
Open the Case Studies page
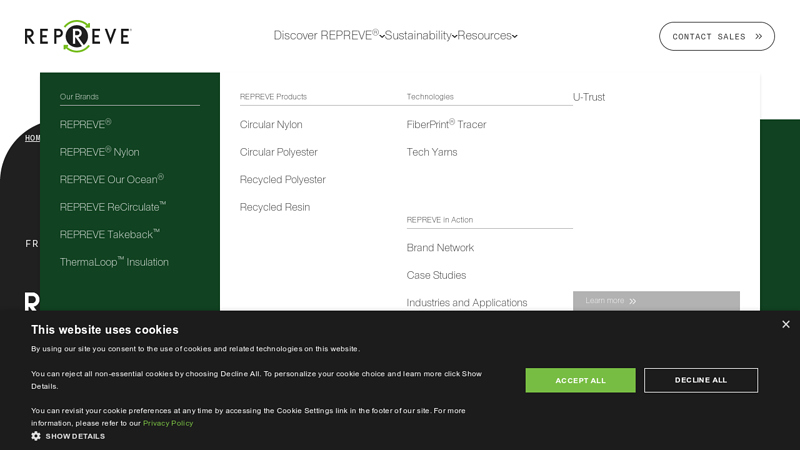[x=436, y=275]
